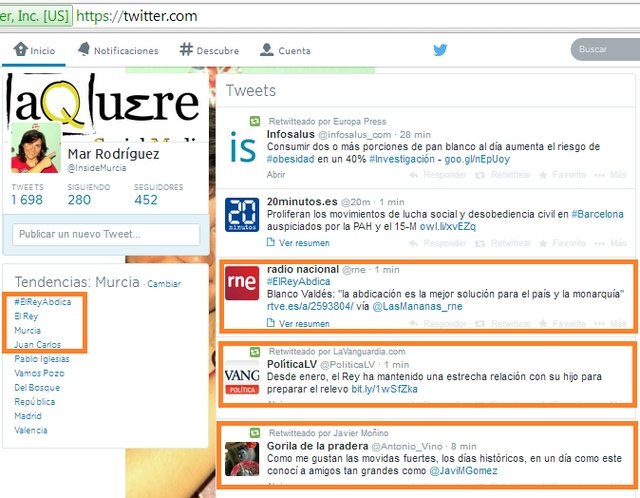Open the Del Bosque trend
The width and height of the screenshot is (640, 498).
click(37, 387)
